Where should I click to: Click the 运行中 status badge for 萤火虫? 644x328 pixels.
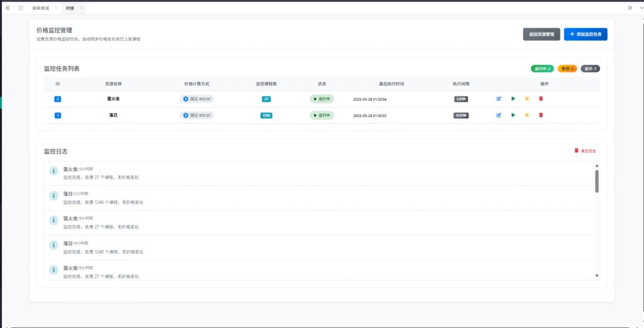pyautogui.click(x=322, y=99)
